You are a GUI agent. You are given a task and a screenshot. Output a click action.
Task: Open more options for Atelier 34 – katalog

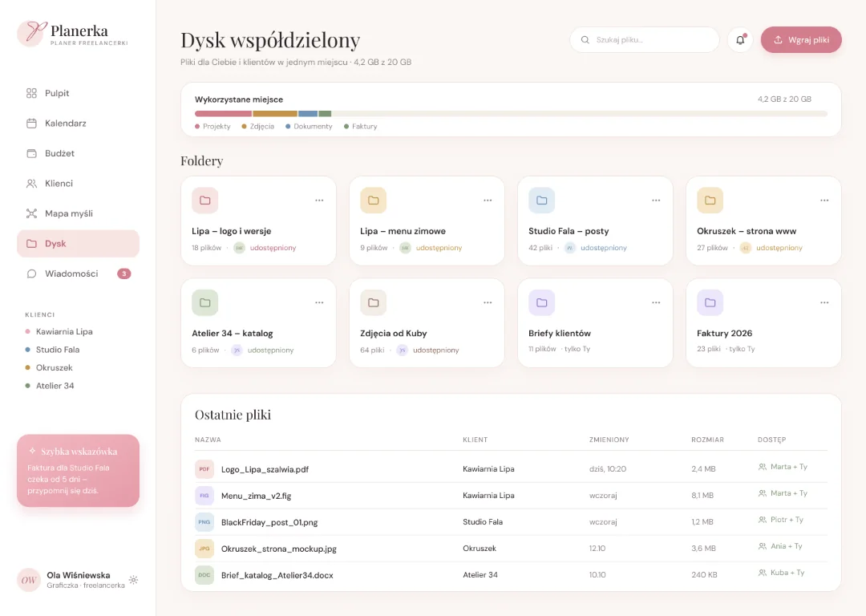coord(319,302)
